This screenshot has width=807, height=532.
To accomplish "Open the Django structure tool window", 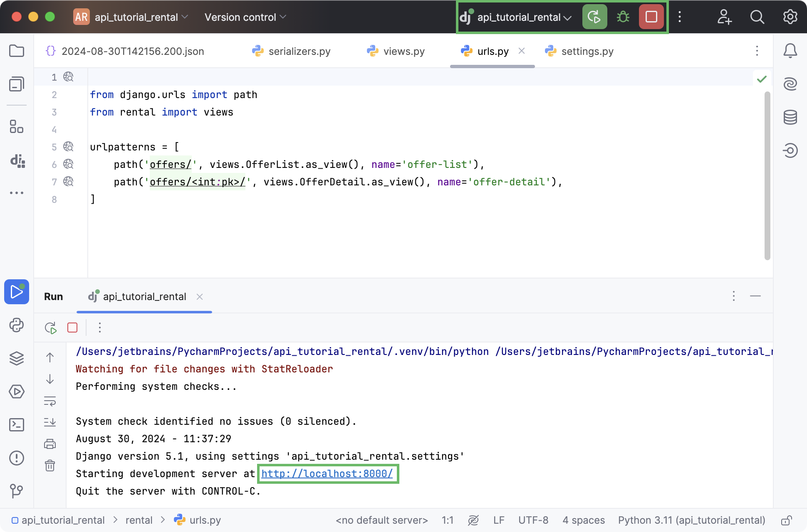I will pos(17,161).
